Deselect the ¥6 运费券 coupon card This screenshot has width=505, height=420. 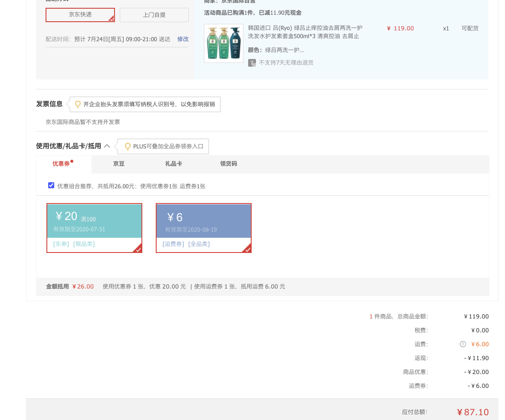pos(203,228)
